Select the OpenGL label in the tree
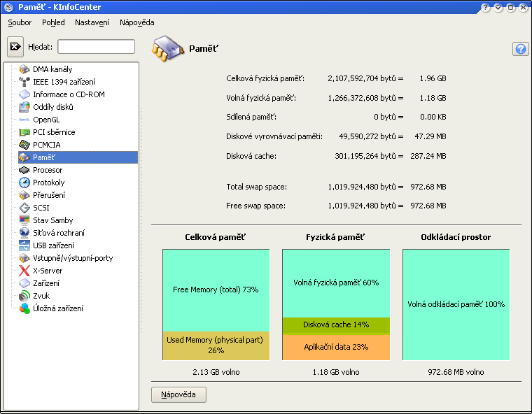Image resolution: width=532 pixels, height=414 pixels. [46, 120]
